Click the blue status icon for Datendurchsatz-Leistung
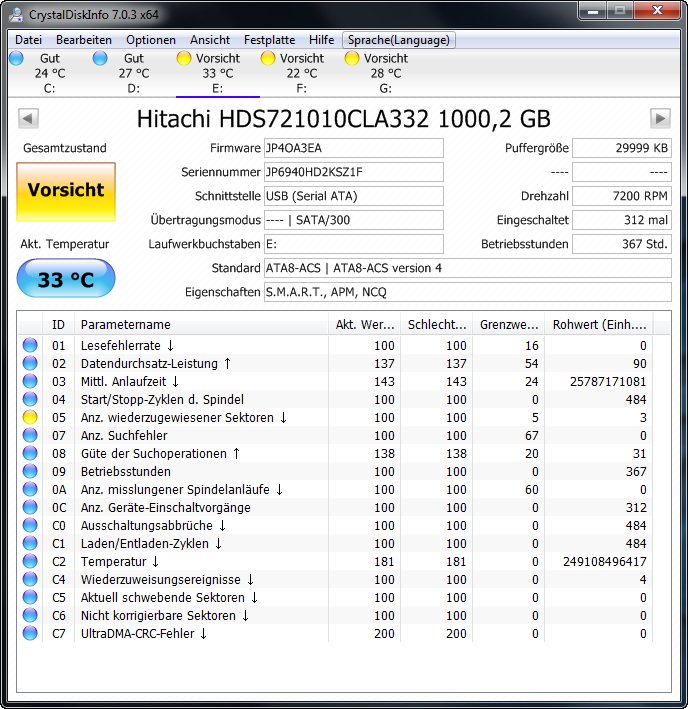Image resolution: width=688 pixels, height=709 pixels. click(x=30, y=363)
